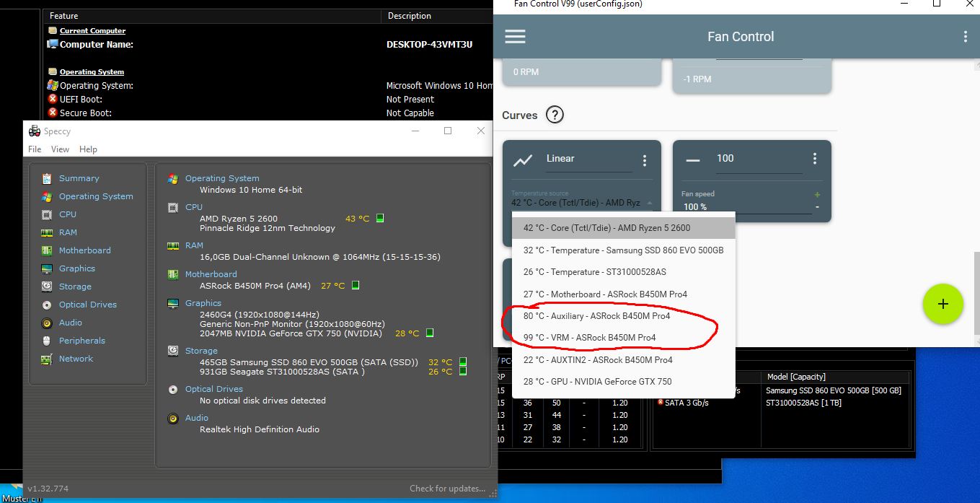The height and width of the screenshot is (503, 980).
Task: Open Motherboard heading in Speccy summary
Action: click(211, 274)
